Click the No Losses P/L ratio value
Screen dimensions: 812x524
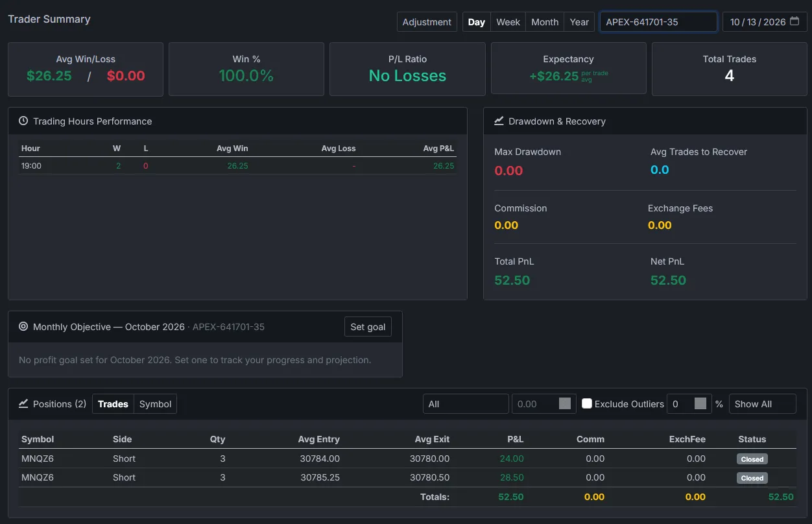[x=407, y=76]
